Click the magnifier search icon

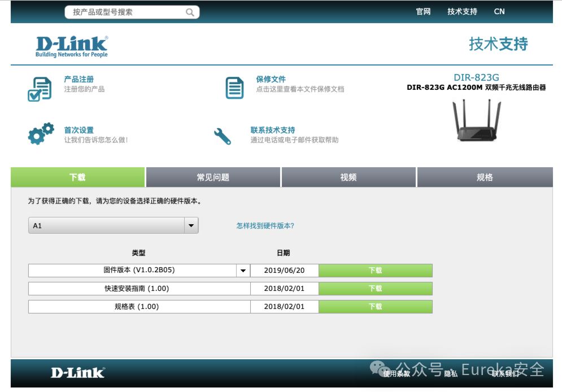[x=190, y=12]
